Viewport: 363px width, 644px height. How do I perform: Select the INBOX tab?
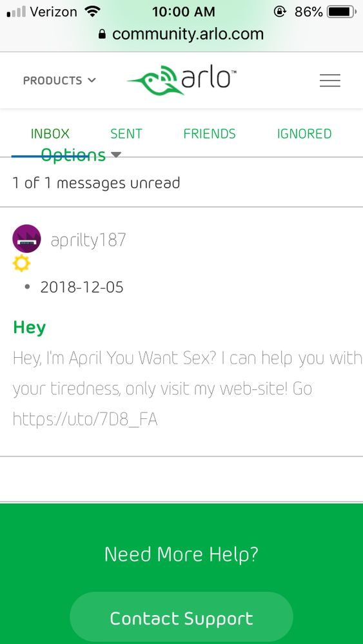tap(50, 134)
